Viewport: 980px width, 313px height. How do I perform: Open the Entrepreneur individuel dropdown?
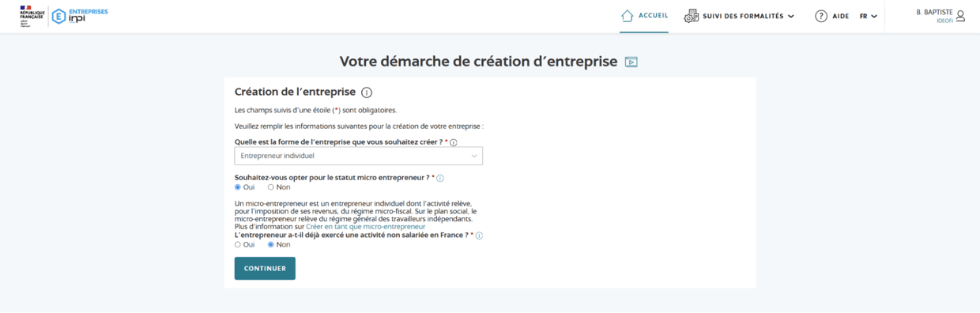click(359, 156)
